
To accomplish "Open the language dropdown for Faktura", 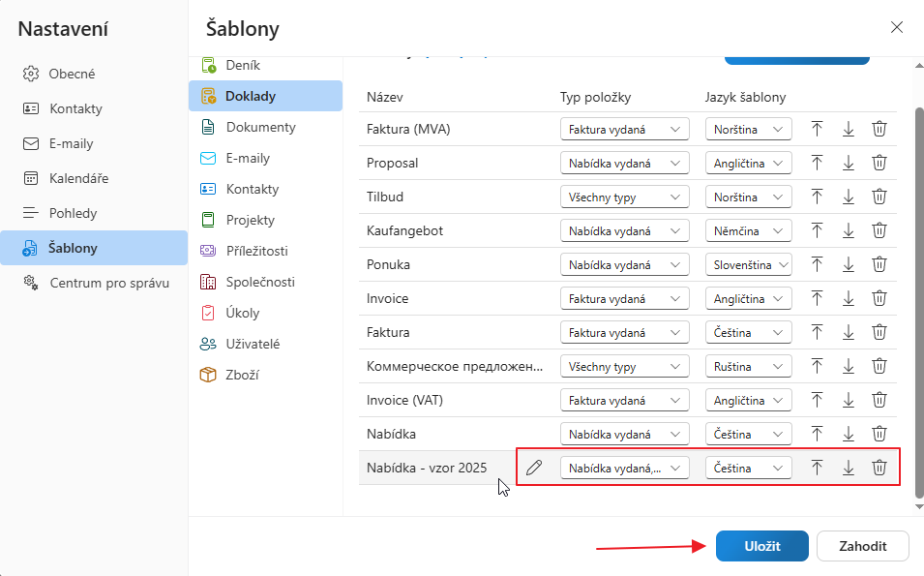I will (749, 332).
